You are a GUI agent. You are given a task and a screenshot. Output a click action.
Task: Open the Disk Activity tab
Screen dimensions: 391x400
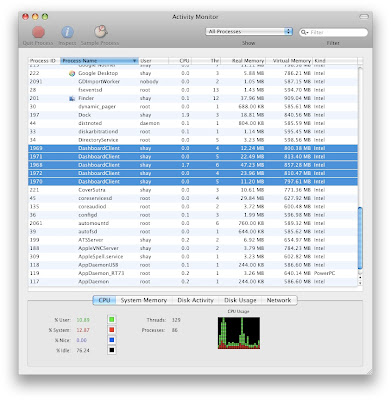[195, 300]
